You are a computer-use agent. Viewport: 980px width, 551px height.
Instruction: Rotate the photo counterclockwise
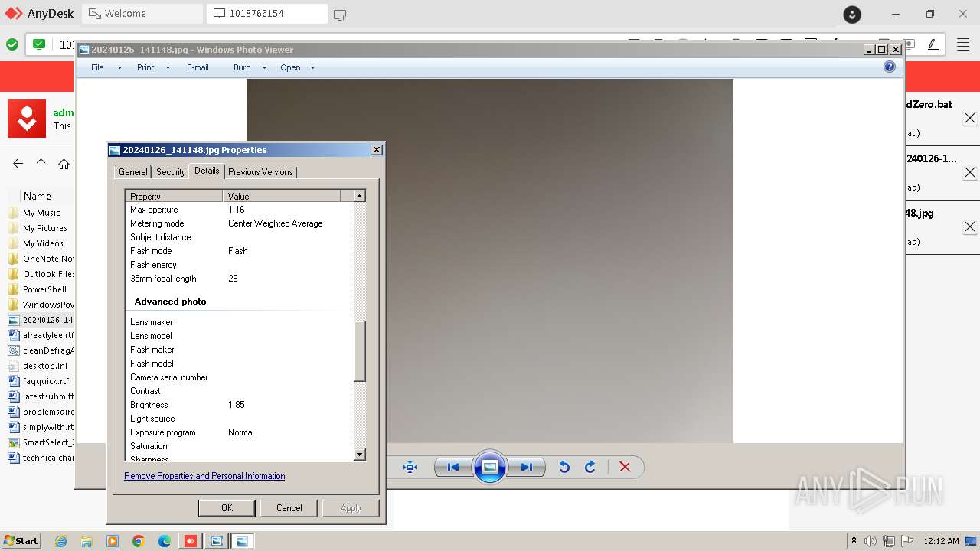[564, 467]
